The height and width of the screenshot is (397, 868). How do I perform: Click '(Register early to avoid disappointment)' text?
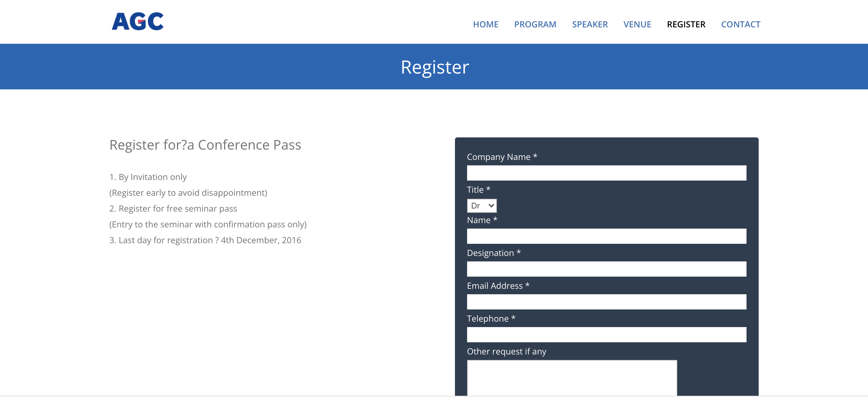(188, 193)
